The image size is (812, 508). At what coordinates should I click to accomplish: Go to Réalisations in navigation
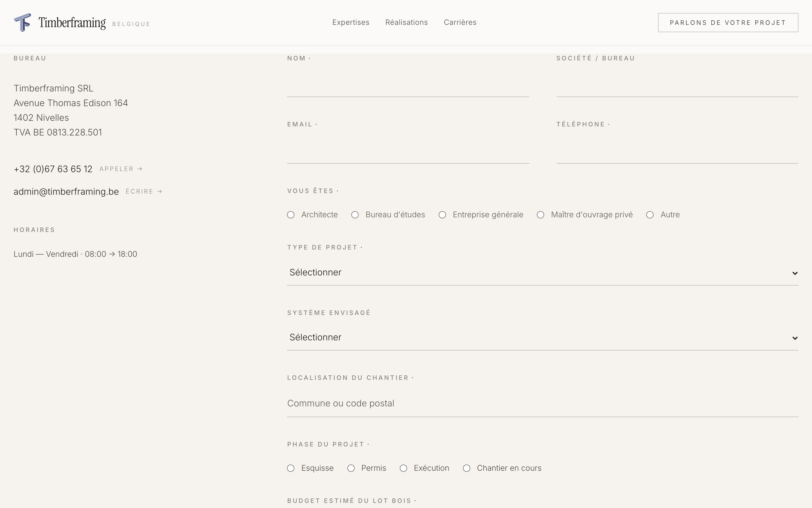coord(406,23)
